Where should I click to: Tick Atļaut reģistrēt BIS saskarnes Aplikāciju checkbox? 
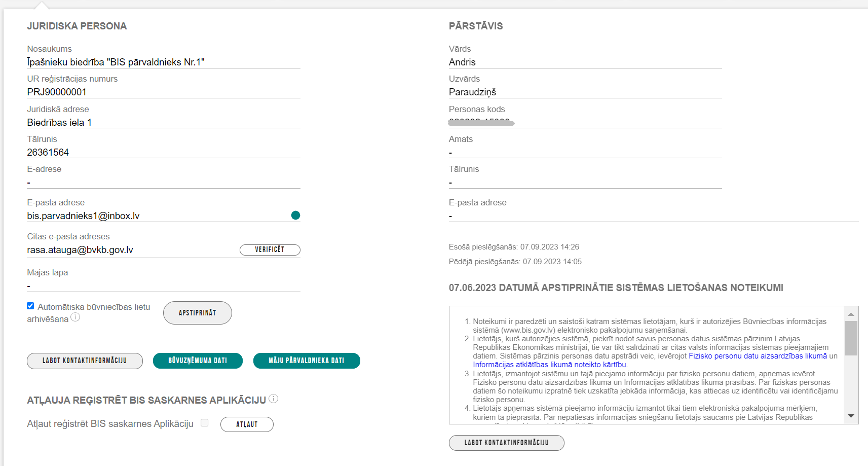click(205, 423)
